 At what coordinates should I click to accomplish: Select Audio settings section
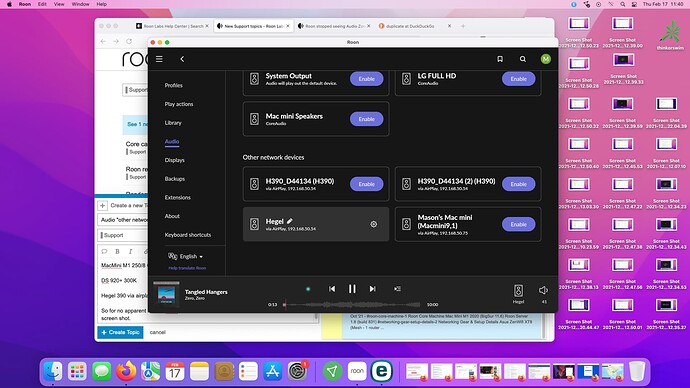(x=172, y=142)
